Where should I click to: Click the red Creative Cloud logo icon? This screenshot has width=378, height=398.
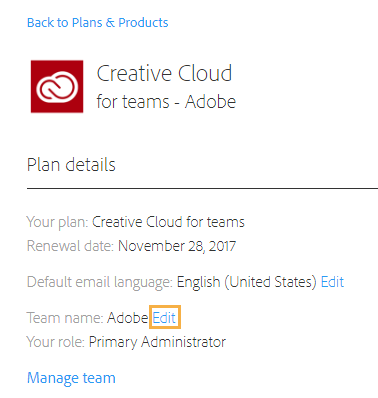(57, 87)
